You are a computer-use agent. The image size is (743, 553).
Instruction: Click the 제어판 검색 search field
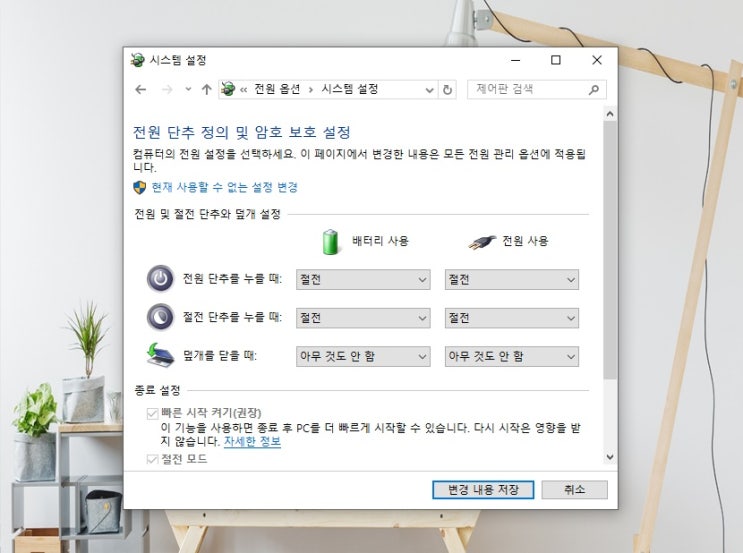[x=536, y=89]
